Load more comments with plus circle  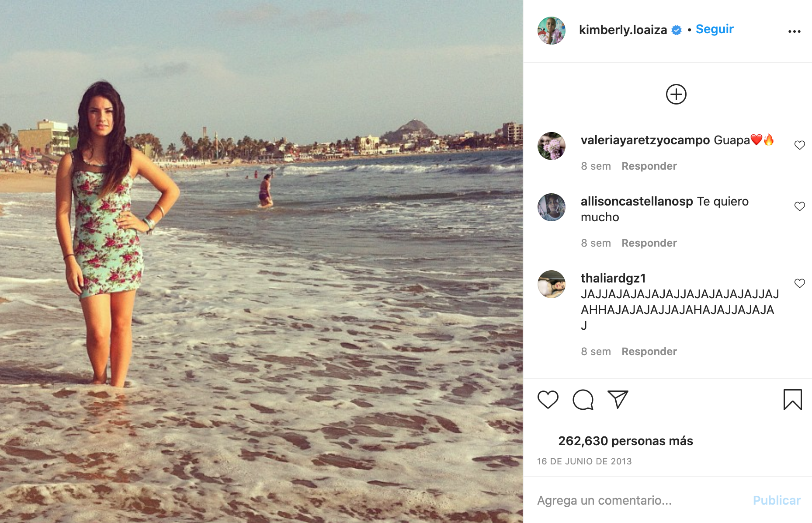coord(676,94)
